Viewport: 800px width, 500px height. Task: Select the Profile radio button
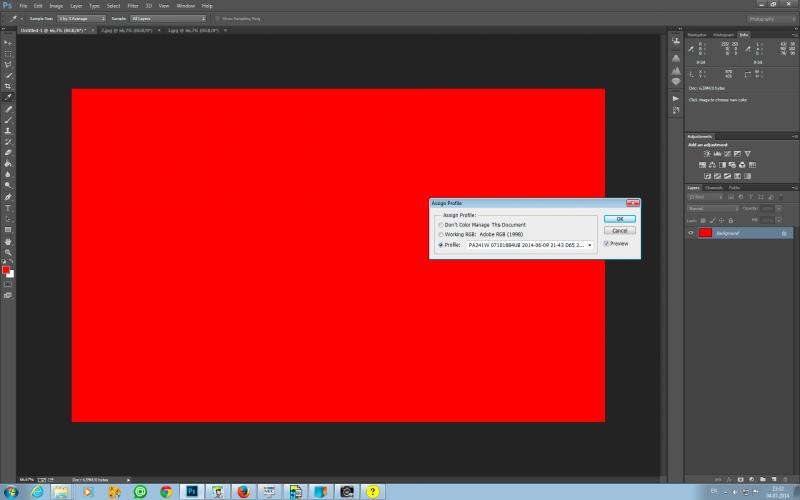point(441,245)
